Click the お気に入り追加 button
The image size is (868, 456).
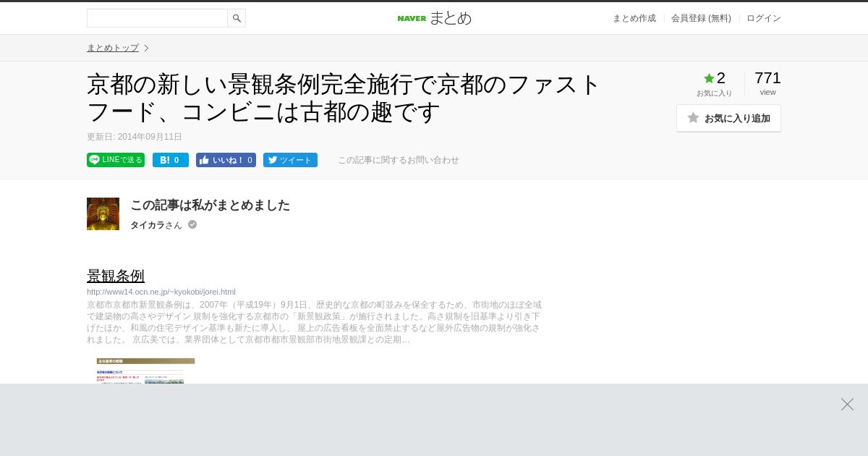pyautogui.click(x=728, y=118)
